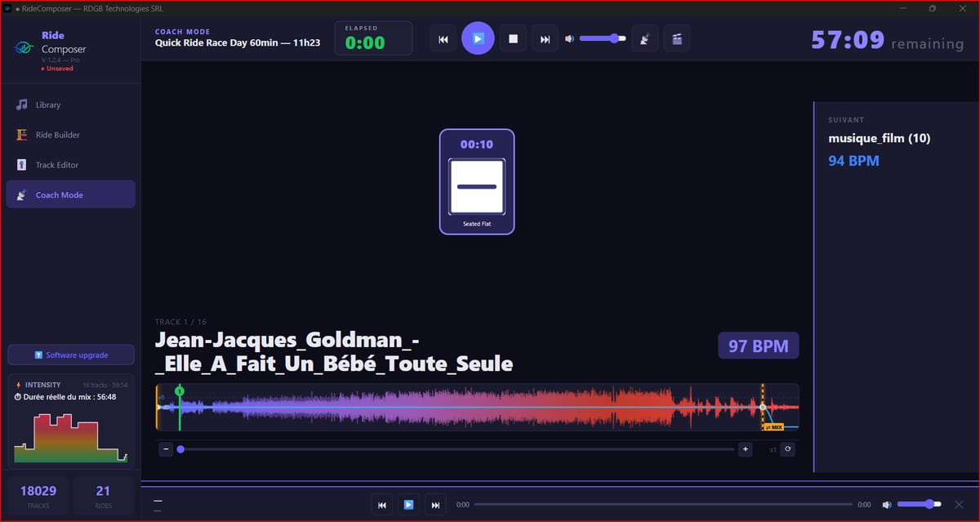The height and width of the screenshot is (522, 980).
Task: Click next track name musique_film (10)
Action: [880, 138]
